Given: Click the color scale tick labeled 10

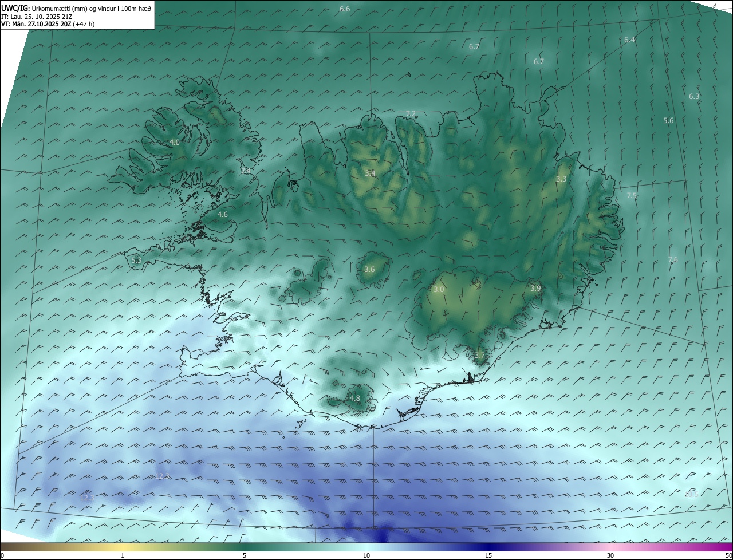Looking at the screenshot, I should (x=366, y=555).
